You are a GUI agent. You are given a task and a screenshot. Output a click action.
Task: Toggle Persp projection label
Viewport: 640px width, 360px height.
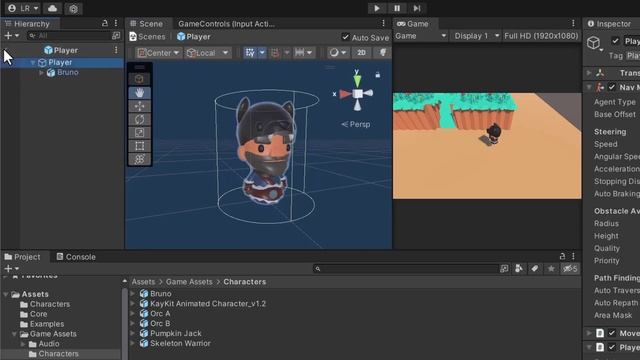(x=356, y=124)
